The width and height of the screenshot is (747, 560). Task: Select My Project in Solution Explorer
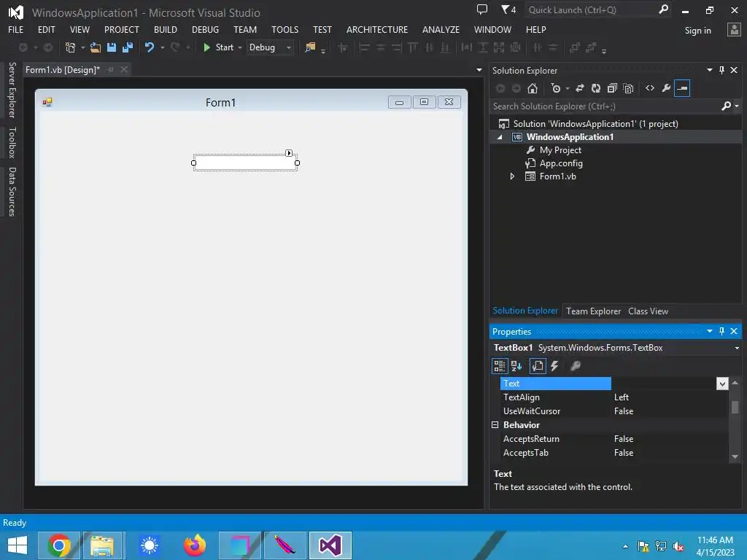[560, 150]
